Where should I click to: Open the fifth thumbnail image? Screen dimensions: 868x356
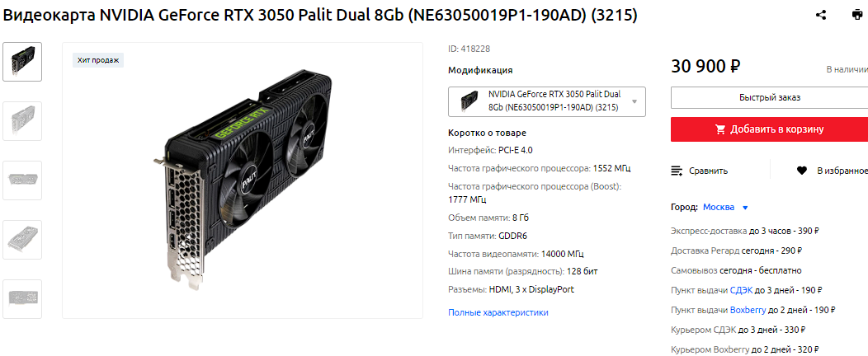(x=22, y=299)
